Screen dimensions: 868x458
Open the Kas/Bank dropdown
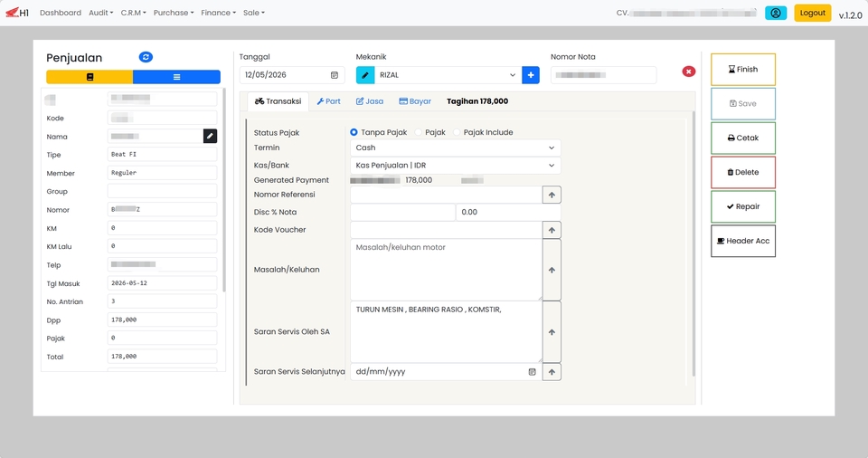(x=455, y=166)
